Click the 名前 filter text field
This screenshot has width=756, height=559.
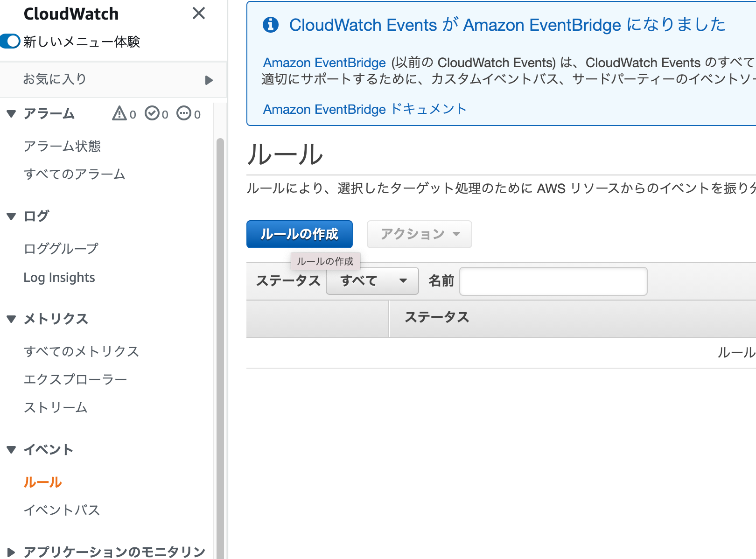click(x=553, y=281)
